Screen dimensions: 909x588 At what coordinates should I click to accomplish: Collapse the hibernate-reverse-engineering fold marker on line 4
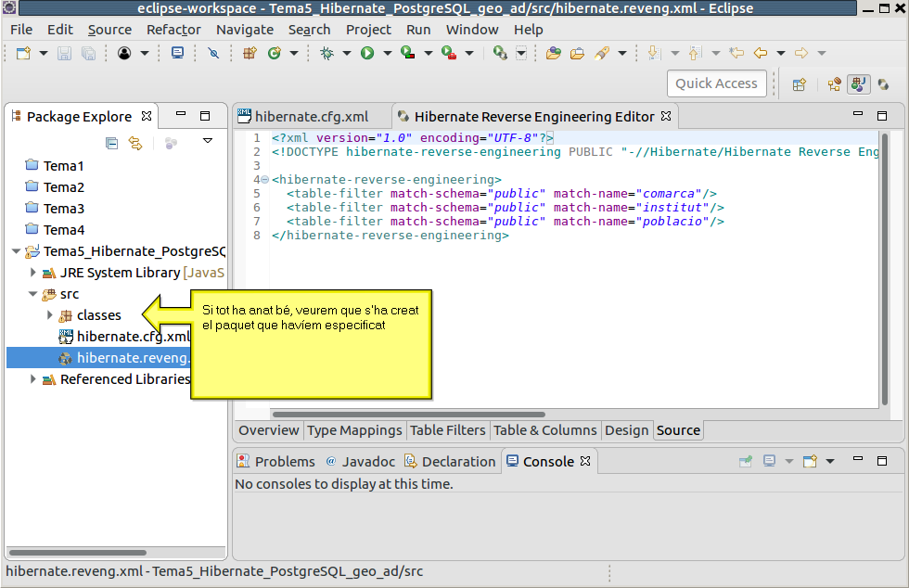(x=265, y=180)
